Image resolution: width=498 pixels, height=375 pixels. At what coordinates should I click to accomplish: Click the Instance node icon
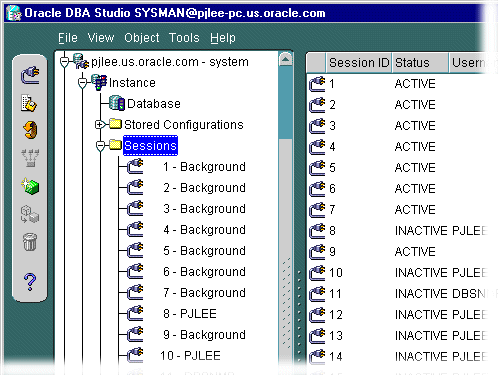pos(99,82)
